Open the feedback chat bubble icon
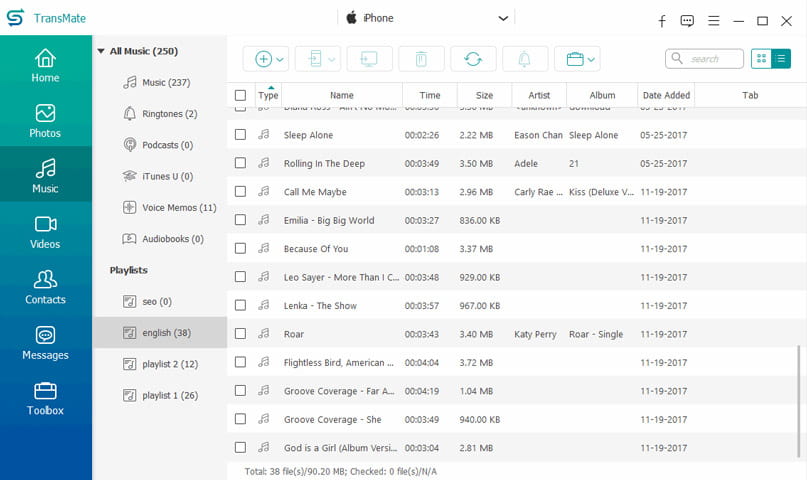The width and height of the screenshot is (807, 480). (687, 21)
